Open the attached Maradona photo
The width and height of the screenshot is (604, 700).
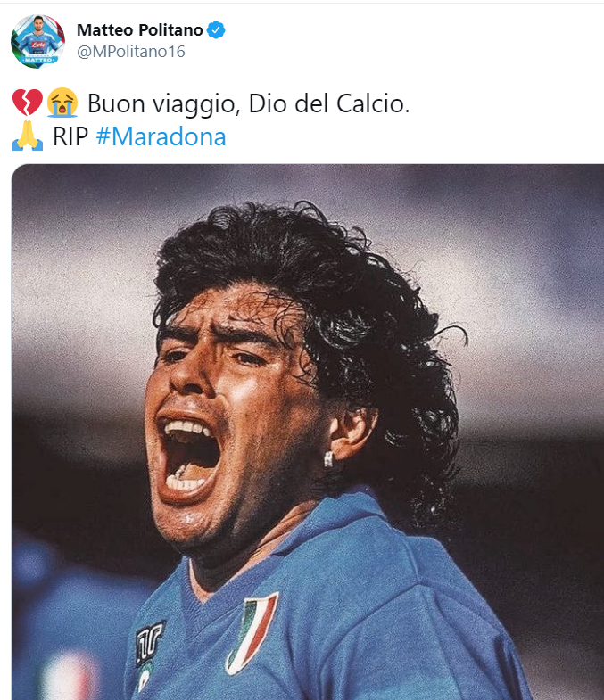pos(308,432)
